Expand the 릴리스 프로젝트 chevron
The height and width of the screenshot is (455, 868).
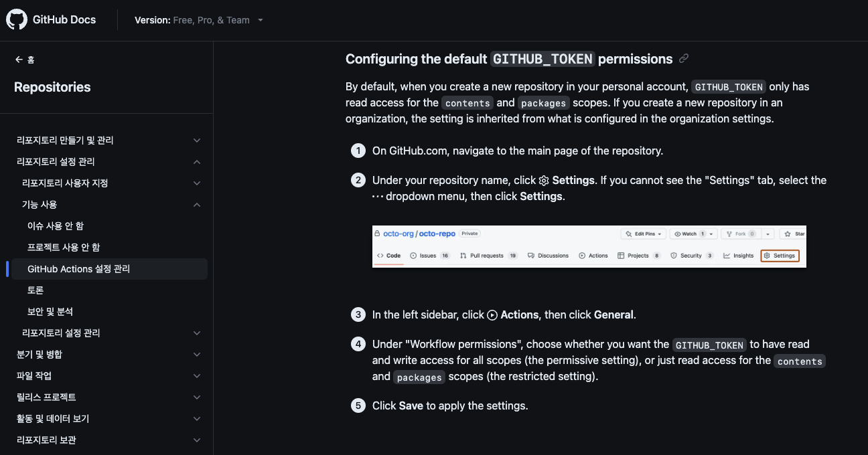[197, 397]
